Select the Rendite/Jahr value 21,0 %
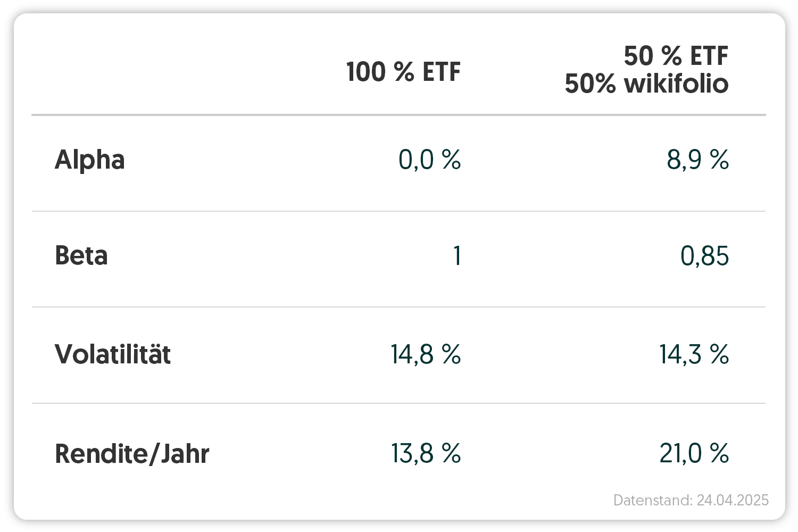This screenshot has width=798, height=532. (694, 454)
